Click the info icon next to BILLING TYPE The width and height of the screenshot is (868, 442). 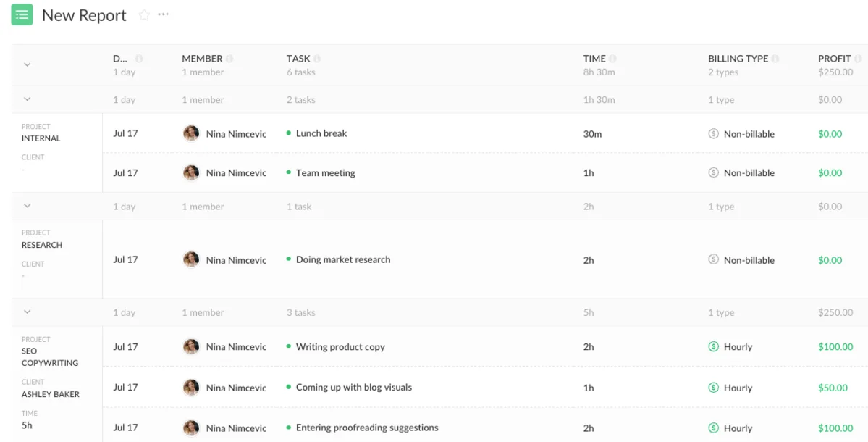[x=775, y=59]
